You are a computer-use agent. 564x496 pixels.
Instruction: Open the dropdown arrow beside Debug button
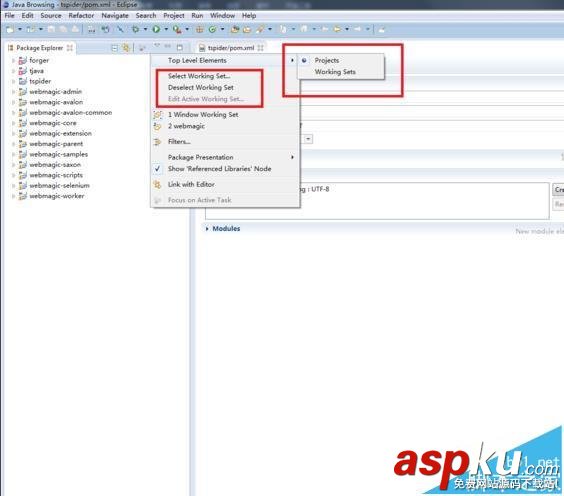tap(145, 29)
